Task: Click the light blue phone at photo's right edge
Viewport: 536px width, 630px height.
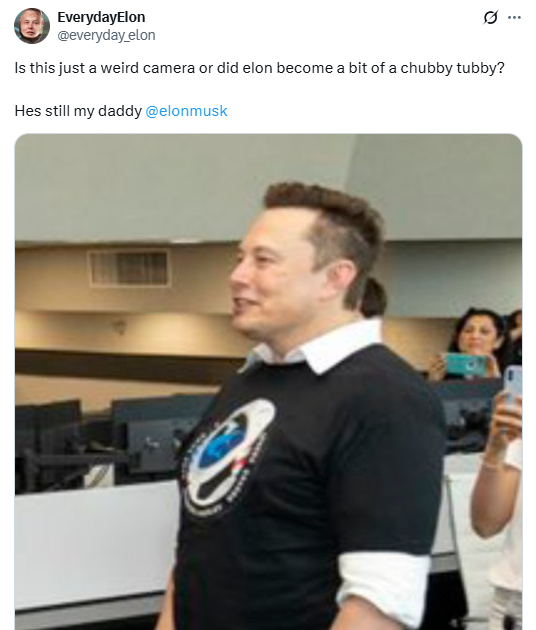Action: pos(513,387)
